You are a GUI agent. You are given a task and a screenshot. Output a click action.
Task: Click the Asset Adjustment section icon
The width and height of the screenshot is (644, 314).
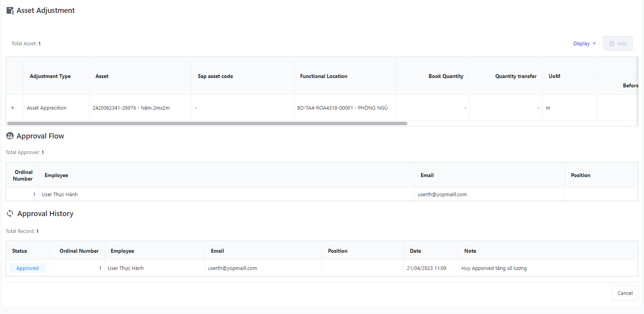[11, 11]
